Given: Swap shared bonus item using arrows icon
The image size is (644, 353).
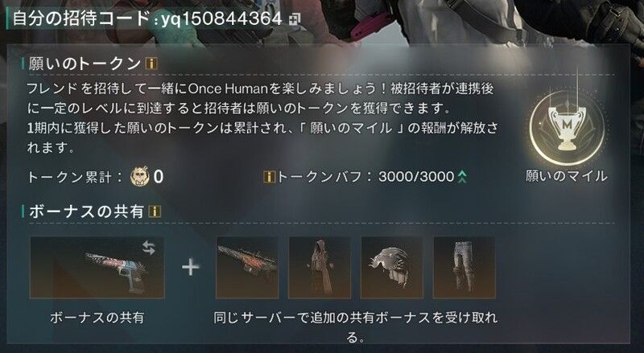Looking at the screenshot, I should click(x=149, y=248).
